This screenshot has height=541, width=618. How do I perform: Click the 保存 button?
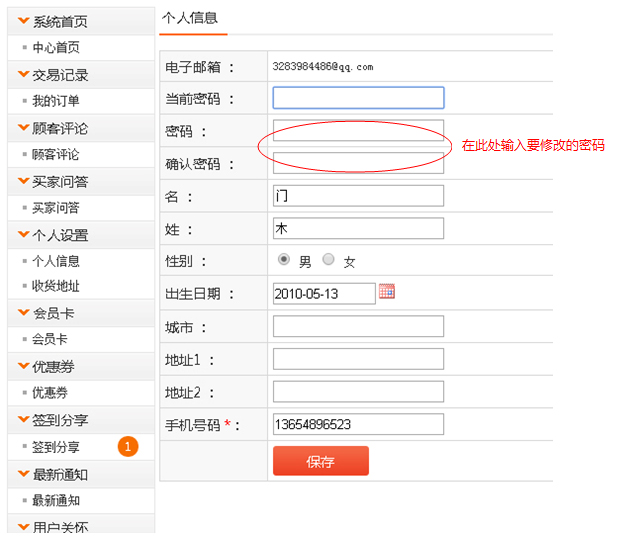tap(320, 461)
